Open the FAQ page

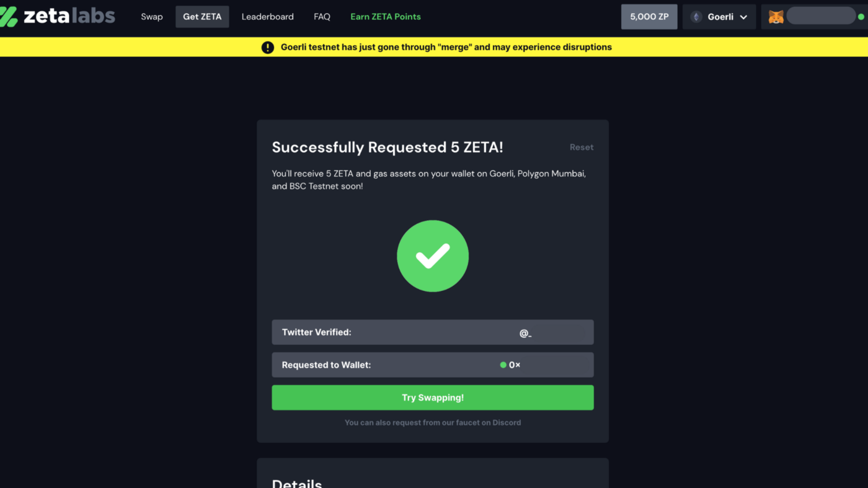pos(322,17)
